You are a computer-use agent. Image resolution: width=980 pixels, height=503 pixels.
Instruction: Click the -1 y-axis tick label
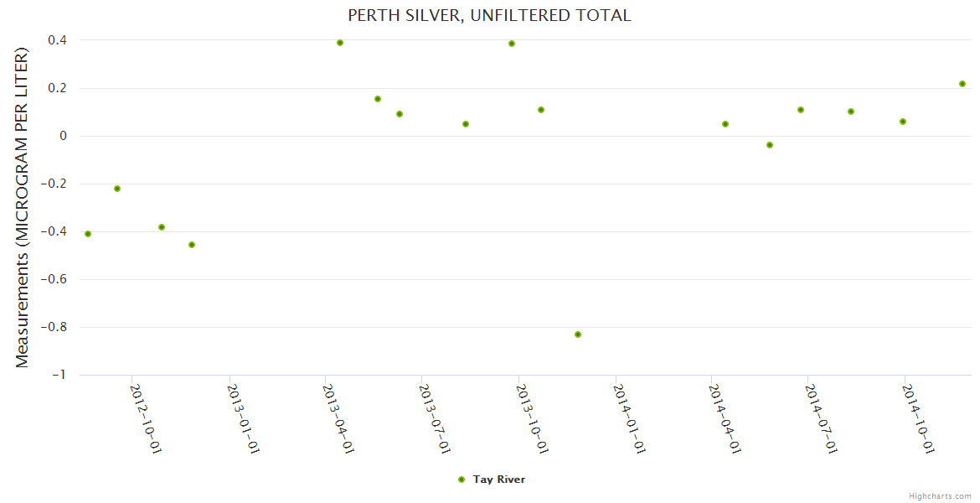59,375
